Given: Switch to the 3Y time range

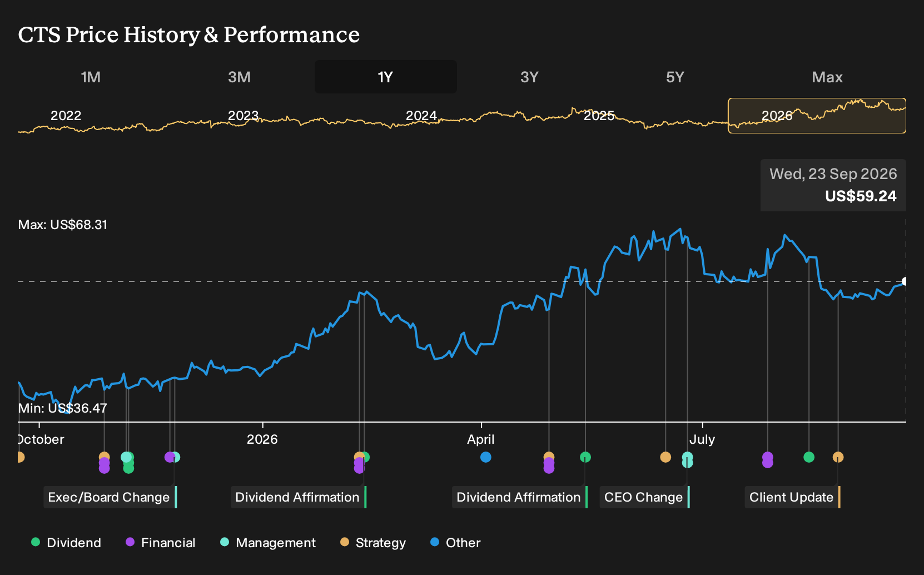Looking at the screenshot, I should [x=529, y=77].
